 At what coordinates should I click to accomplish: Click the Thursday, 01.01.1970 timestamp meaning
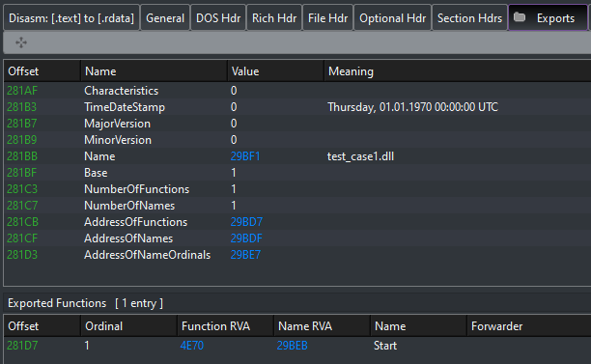[x=412, y=107]
